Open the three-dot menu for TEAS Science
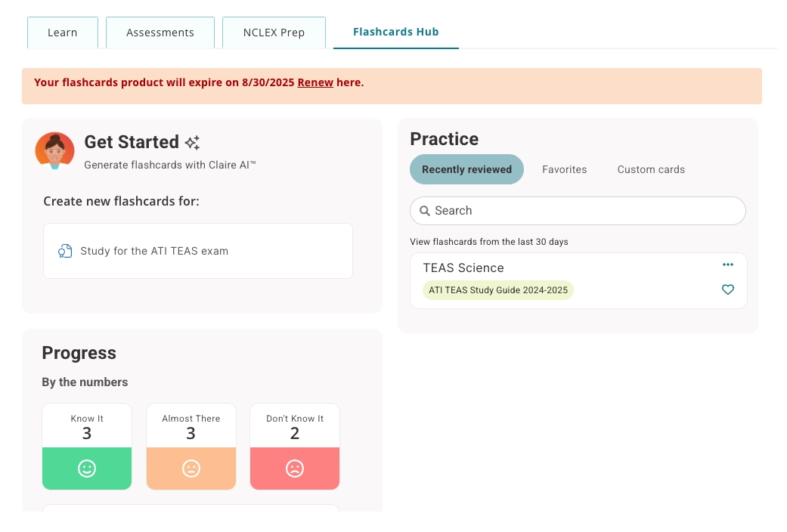This screenshot has width=787, height=532. coord(728,264)
